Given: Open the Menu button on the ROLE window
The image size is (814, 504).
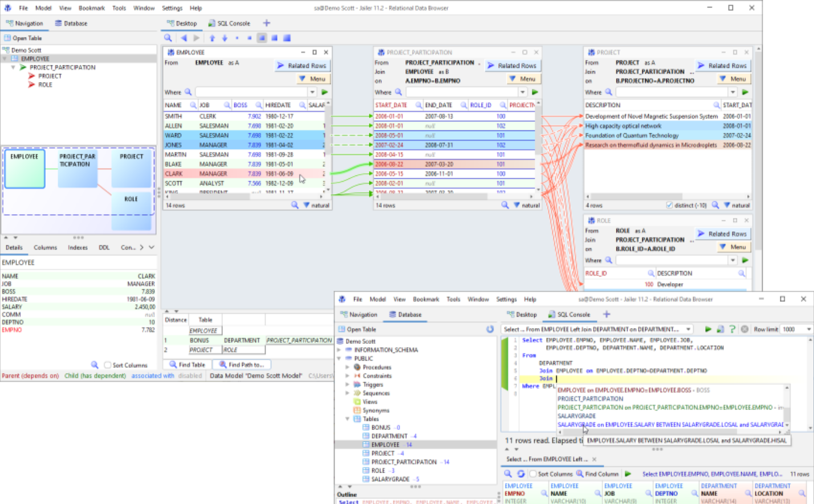Looking at the screenshot, I should pyautogui.click(x=733, y=247).
